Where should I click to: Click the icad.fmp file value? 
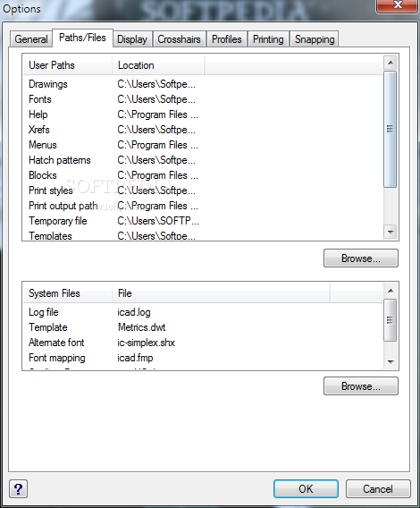pyautogui.click(x=135, y=358)
